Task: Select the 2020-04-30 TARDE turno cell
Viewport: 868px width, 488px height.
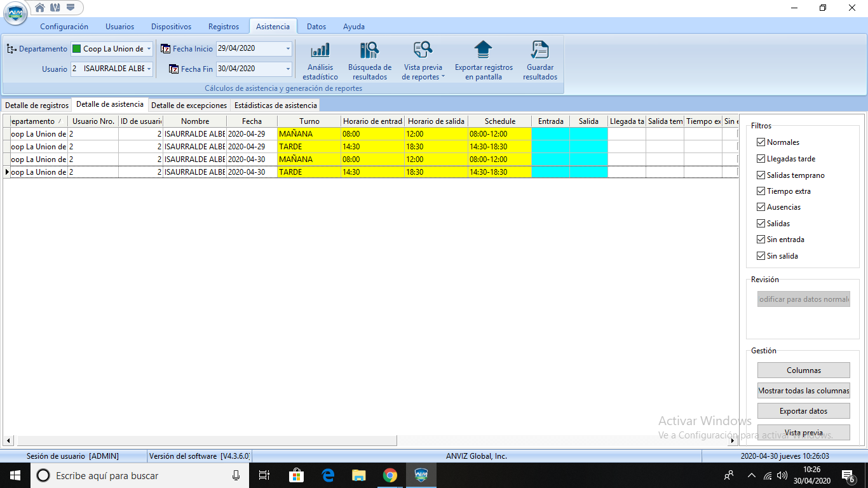Action: pos(309,172)
